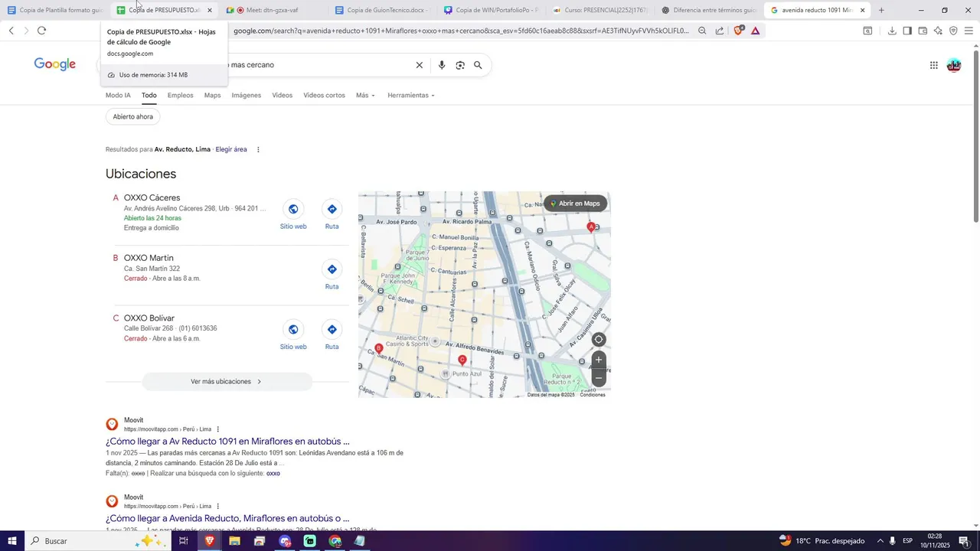Image resolution: width=980 pixels, height=551 pixels.
Task: Open OXXO Bolívar website globe icon
Action: click(x=293, y=329)
